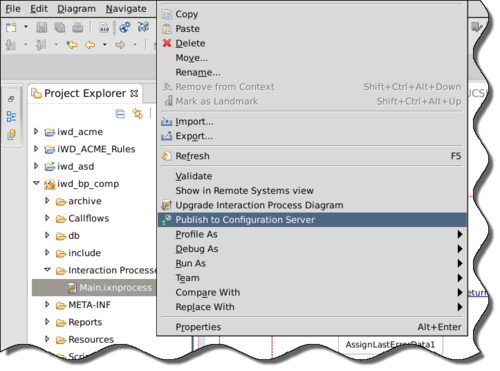The width and height of the screenshot is (500, 371).
Task: Toggle Link with Editor in Project Explorer
Action: tap(138, 114)
